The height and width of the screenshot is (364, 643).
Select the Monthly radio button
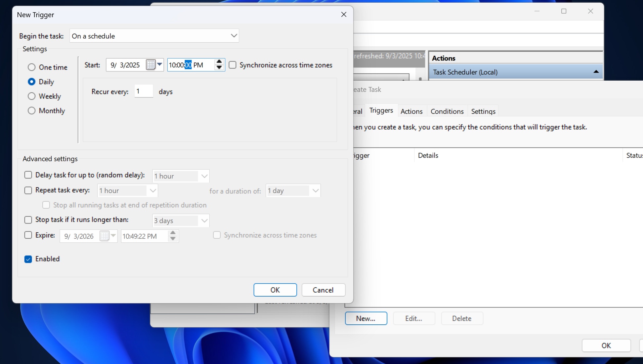[x=32, y=111]
